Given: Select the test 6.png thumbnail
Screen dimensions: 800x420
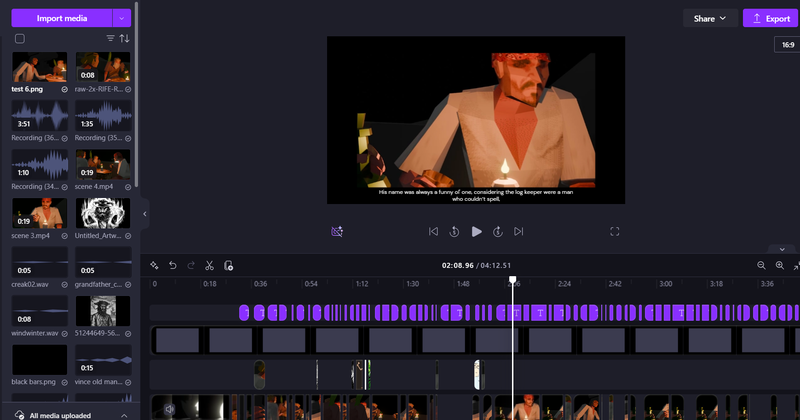Looking at the screenshot, I should coord(39,67).
